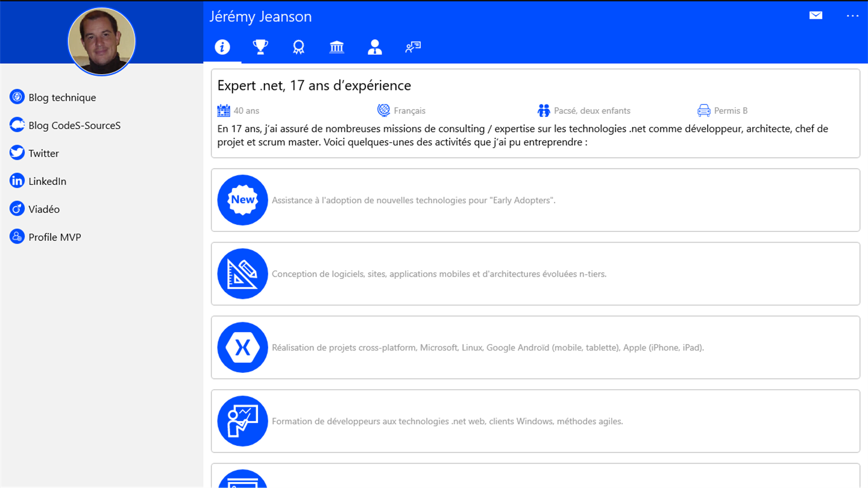This screenshot has height=488, width=868.
Task: Click the Twitter bird icon
Action: point(17,152)
